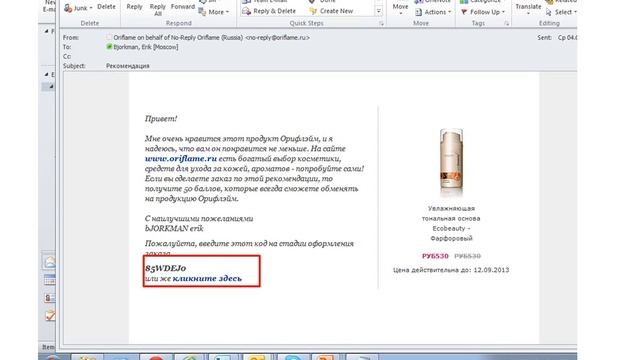Open the Select dropdown in Editing
The height and width of the screenshot is (360, 640).
[561, 12]
